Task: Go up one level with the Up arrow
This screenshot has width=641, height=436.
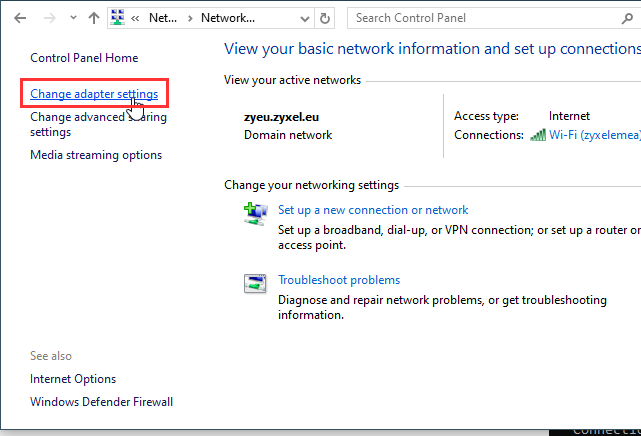Action: (93, 18)
